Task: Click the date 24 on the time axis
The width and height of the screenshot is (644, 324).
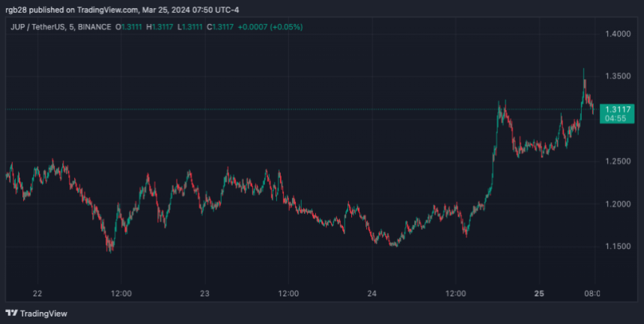Action: (373, 293)
